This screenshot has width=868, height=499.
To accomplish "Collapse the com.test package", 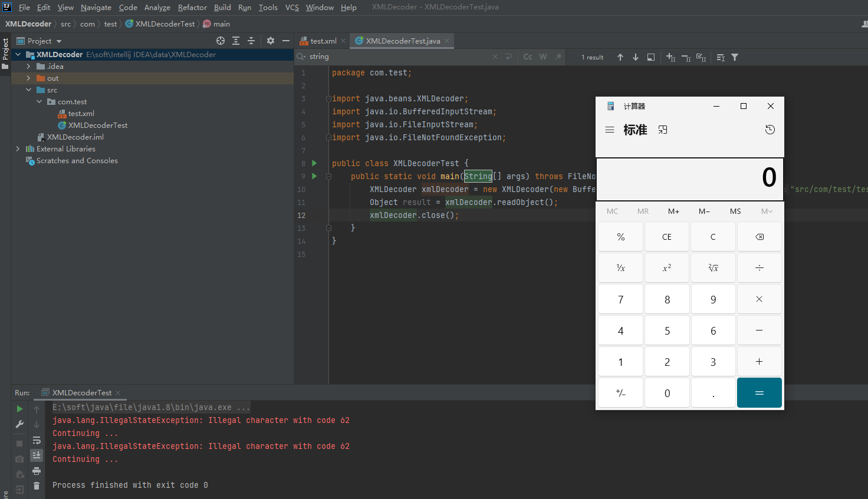I will pyautogui.click(x=39, y=101).
